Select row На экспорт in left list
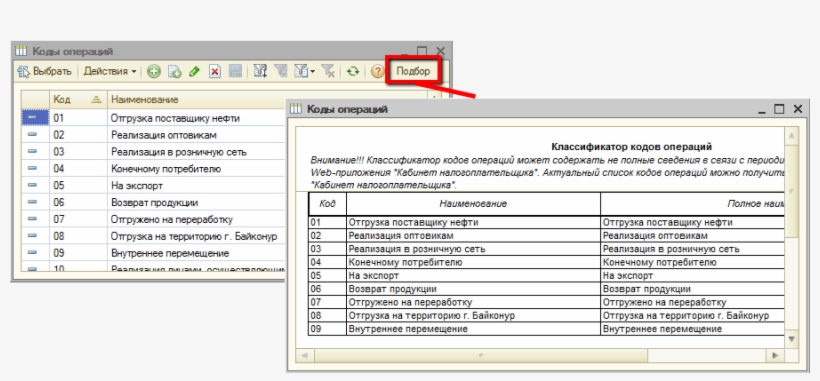The height and width of the screenshot is (381, 820). (x=153, y=186)
